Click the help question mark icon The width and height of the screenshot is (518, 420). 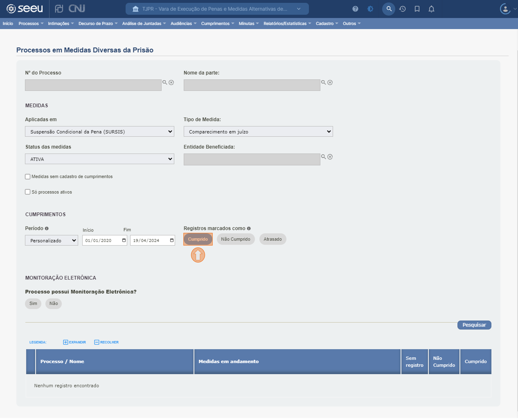[x=355, y=9]
